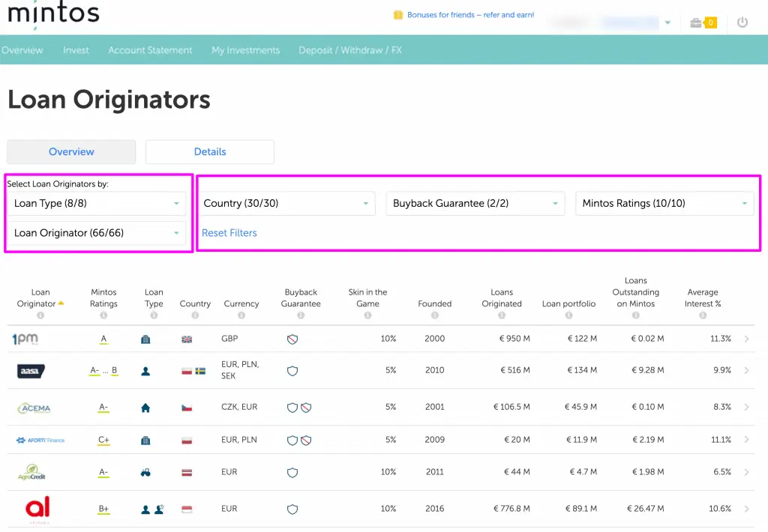Image resolution: width=768 pixels, height=532 pixels.
Task: Open the Invest menu in the navigation bar
Action: point(76,50)
